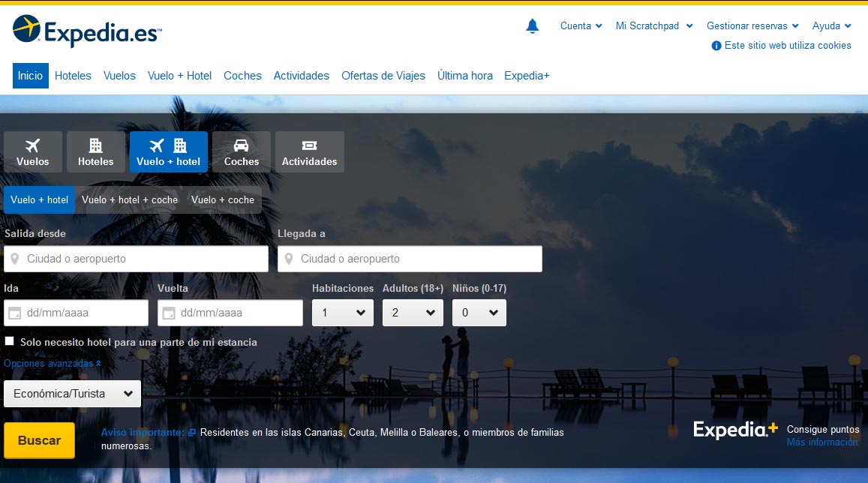The width and height of the screenshot is (868, 483).
Task: Select the 'Vuelo + hotel + coche' option
Action: click(130, 200)
